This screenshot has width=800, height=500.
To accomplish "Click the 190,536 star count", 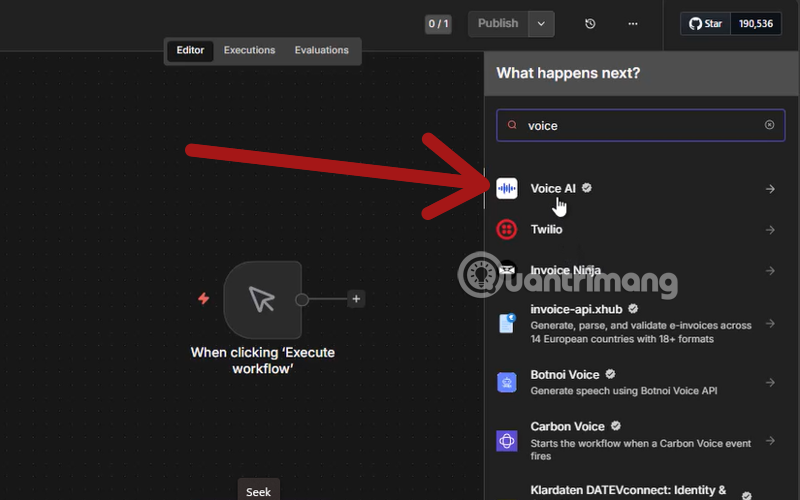I will click(756, 23).
